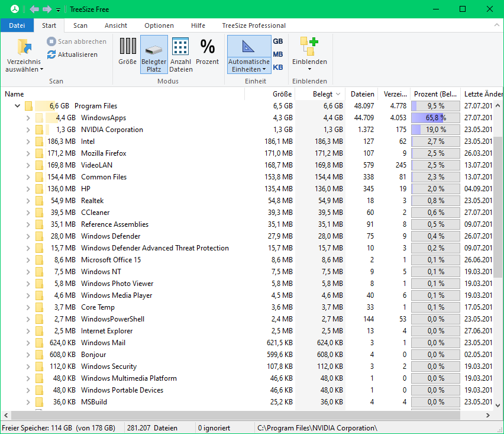Switch to Anzahl Dateien mode

(180, 54)
